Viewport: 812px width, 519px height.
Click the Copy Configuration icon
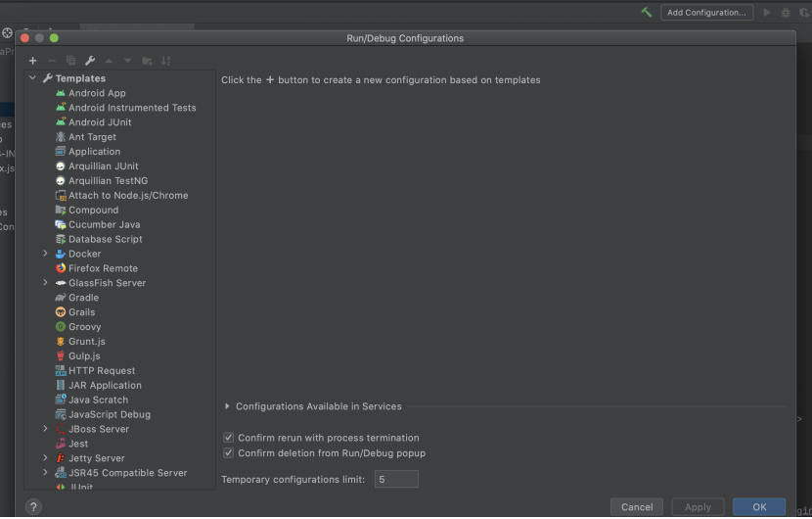coord(71,61)
